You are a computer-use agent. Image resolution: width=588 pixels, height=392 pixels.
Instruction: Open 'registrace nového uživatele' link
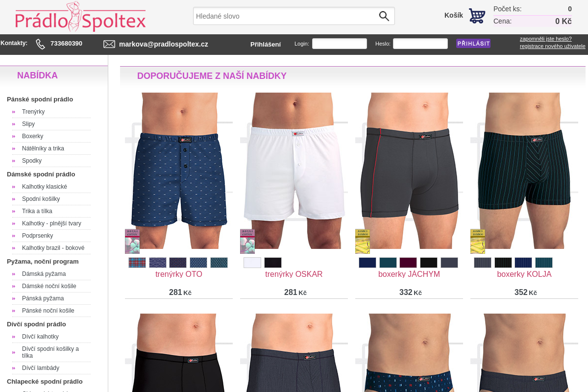point(553,46)
